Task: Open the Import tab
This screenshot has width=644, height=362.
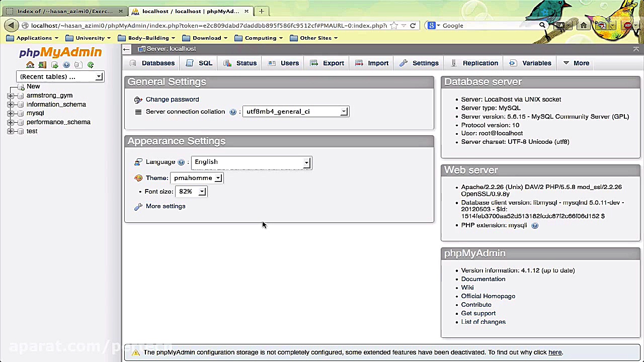Action: click(x=372, y=63)
